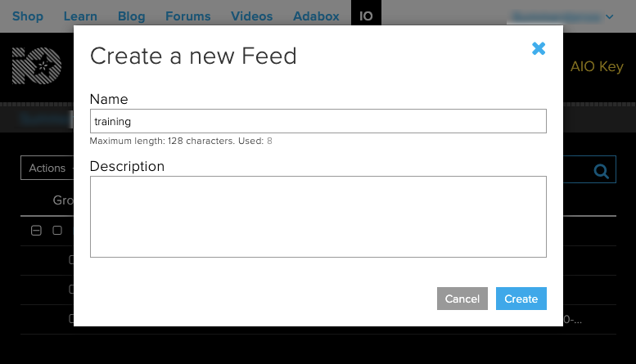Viewport: 636px width, 364px height.
Task: Visit the Forums page
Action: (187, 16)
